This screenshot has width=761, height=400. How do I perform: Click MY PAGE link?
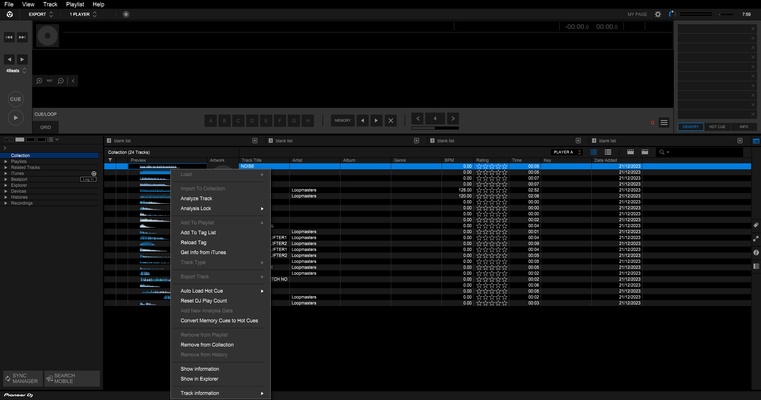(637, 15)
